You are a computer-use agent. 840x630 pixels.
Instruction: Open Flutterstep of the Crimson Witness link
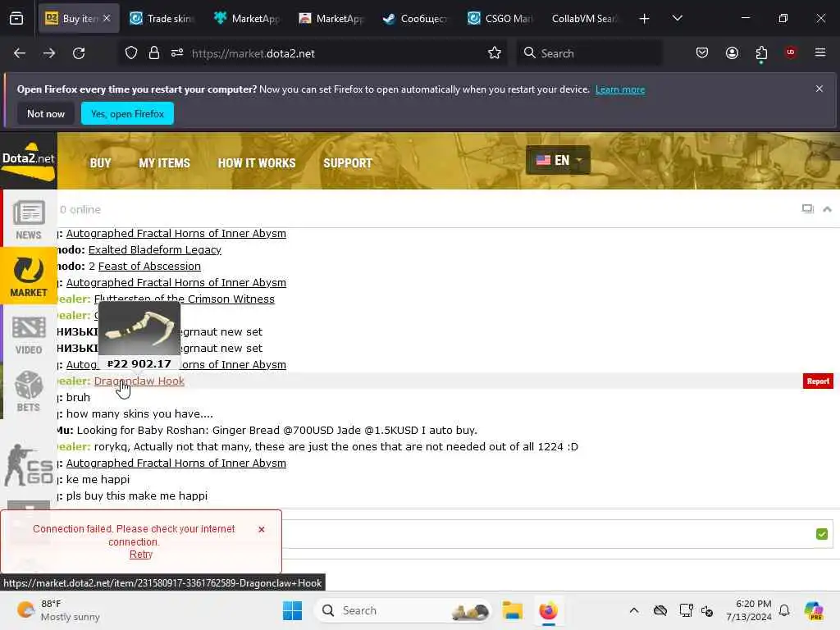pos(185,299)
